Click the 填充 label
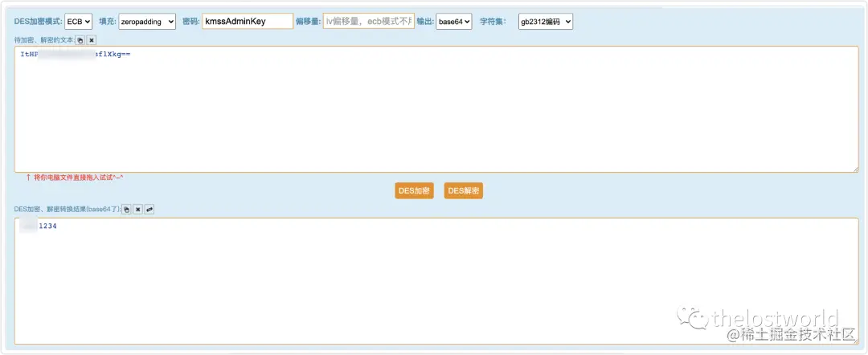The width and height of the screenshot is (868, 355). pyautogui.click(x=108, y=22)
